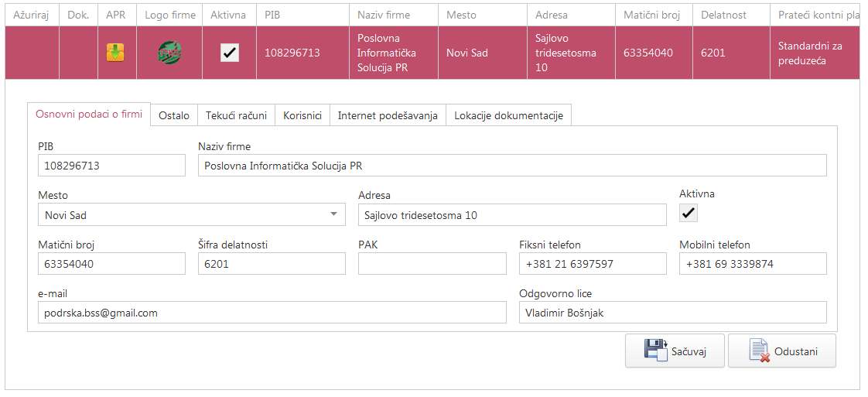Screen dimensions: 868x397
Task: Open the Internet podešavanja tab
Action: coord(388,115)
